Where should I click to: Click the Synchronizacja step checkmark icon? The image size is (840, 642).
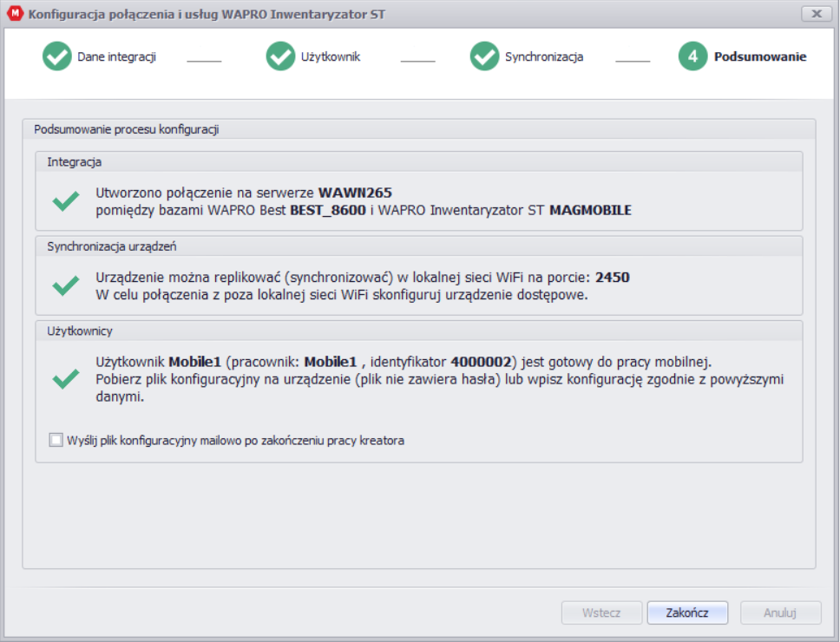click(x=484, y=56)
